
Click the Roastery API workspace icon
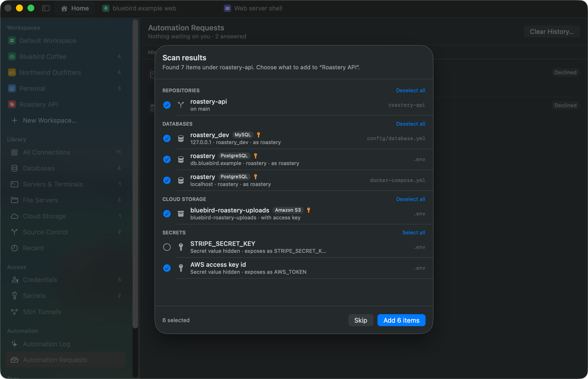click(x=12, y=104)
